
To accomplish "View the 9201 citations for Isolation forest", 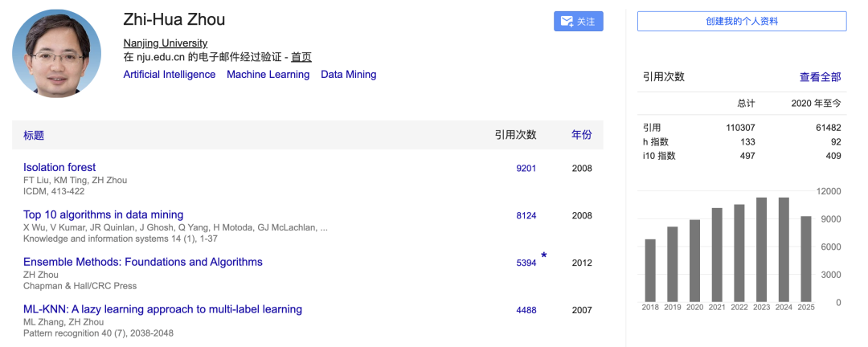I will coord(526,169).
